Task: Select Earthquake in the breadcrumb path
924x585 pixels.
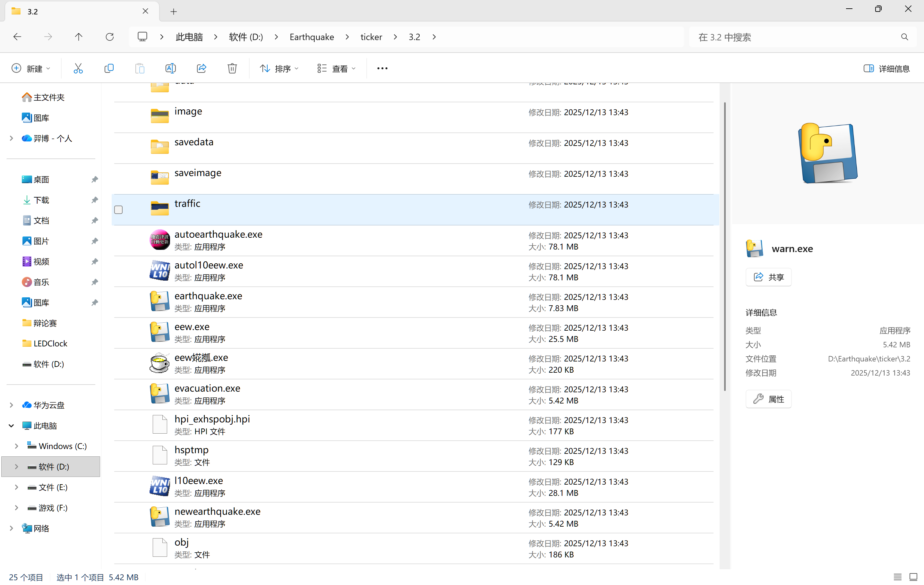Action: (312, 37)
